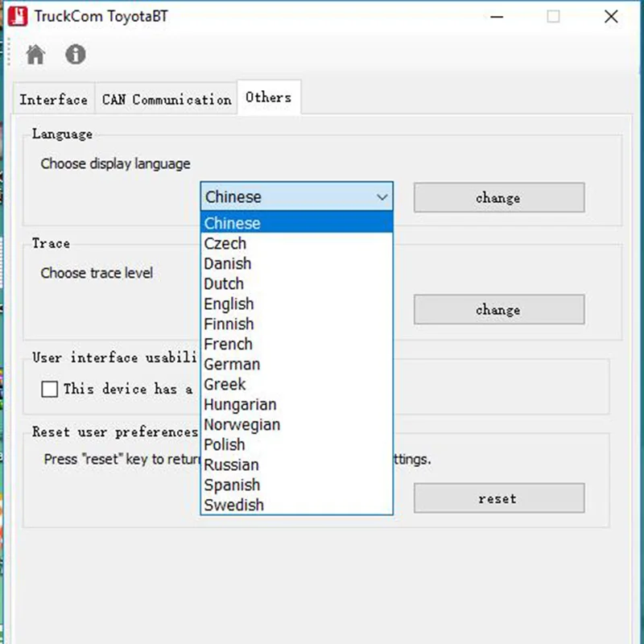Select Swedish in the dropdown list
The width and height of the screenshot is (644, 644).
click(x=296, y=505)
